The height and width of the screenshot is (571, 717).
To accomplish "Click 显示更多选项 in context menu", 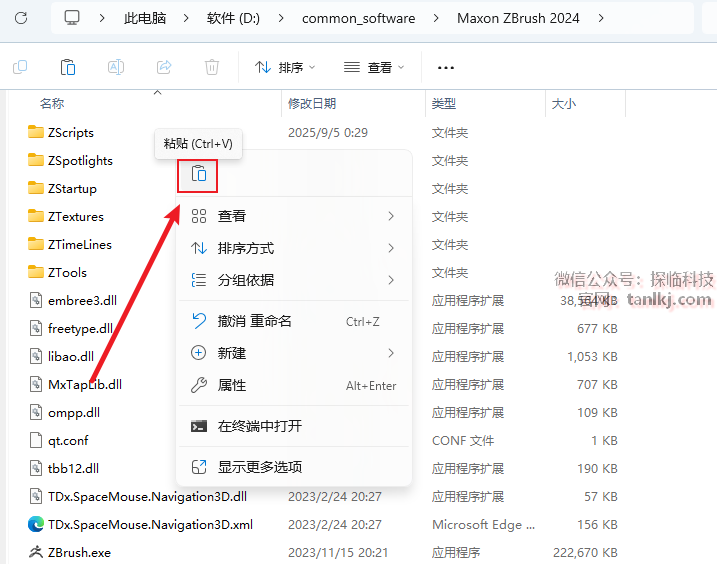I will pos(260,467).
